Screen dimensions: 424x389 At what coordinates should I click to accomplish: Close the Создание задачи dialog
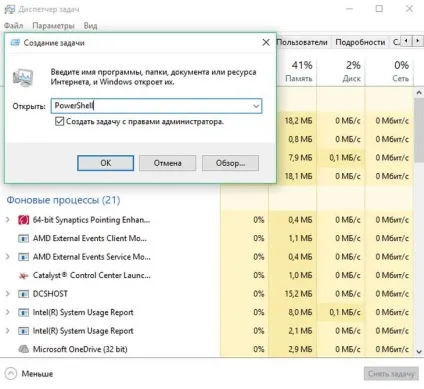266,42
